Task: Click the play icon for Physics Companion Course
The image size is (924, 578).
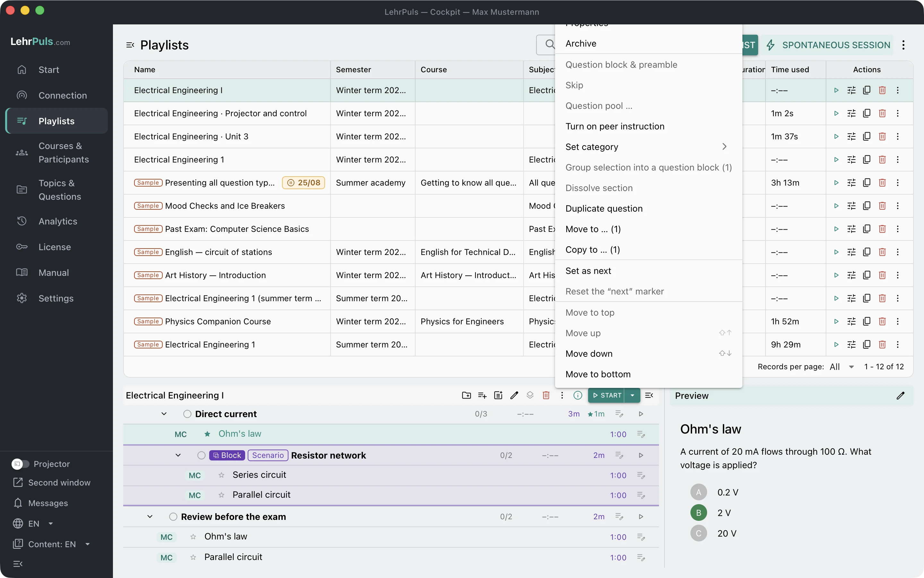Action: tap(836, 321)
